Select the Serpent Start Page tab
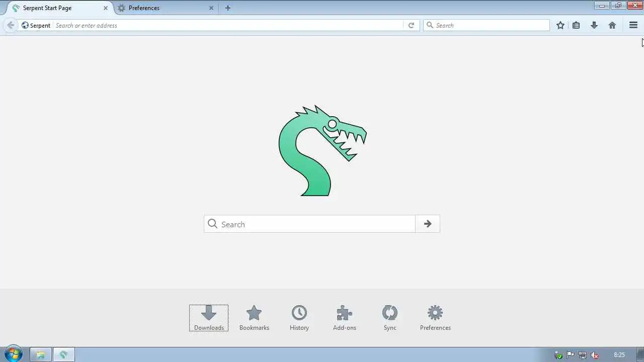Image resolution: width=644 pixels, height=362 pixels. [x=60, y=8]
